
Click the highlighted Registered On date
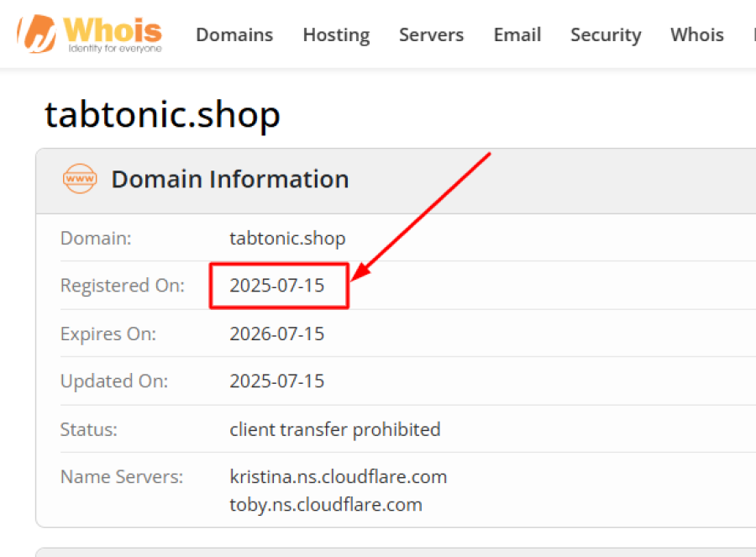coord(277,286)
